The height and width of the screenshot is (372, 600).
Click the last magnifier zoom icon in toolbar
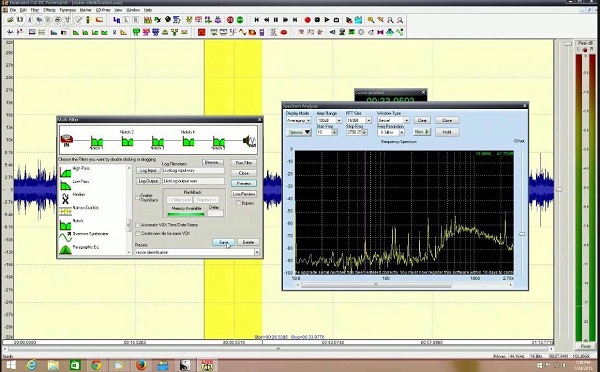pos(400,20)
